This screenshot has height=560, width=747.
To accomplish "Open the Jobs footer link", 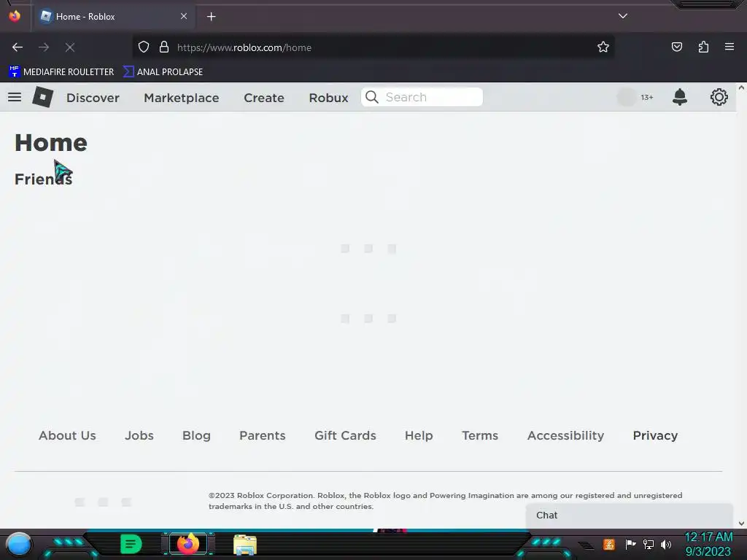I will pos(139,435).
